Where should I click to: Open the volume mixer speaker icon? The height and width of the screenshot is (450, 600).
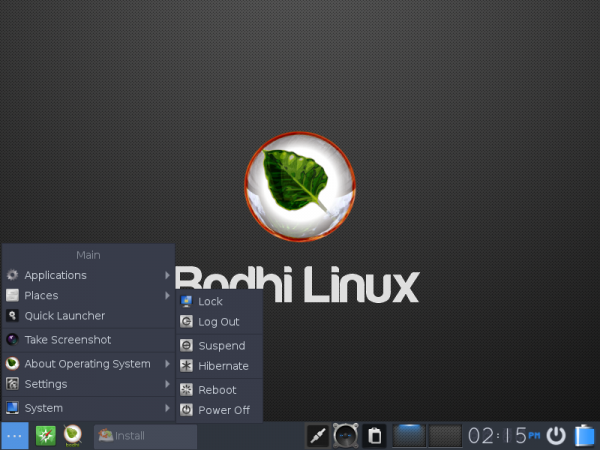(346, 435)
